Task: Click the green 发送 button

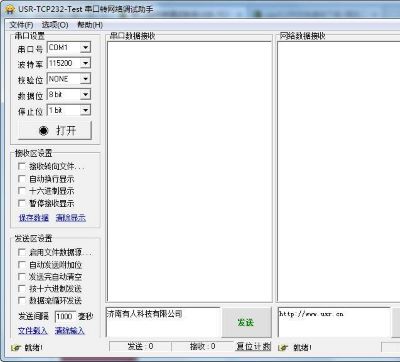Action: [247, 322]
